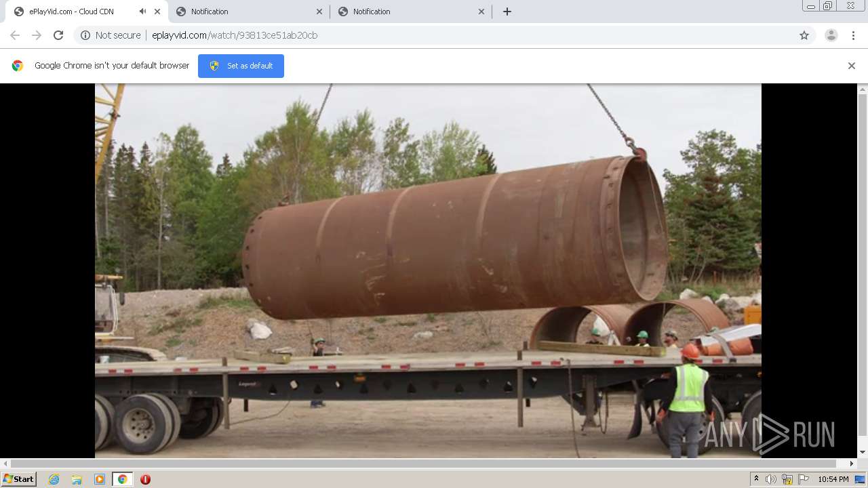View site info via Not secure icon
This screenshot has width=868, height=488.
85,35
